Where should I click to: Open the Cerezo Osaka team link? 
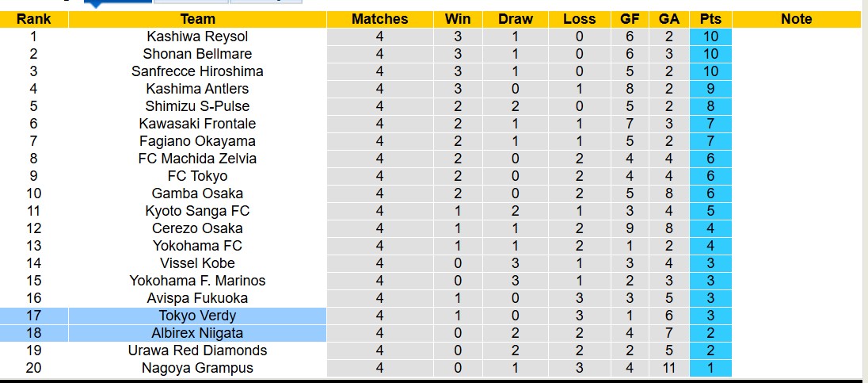click(x=197, y=228)
